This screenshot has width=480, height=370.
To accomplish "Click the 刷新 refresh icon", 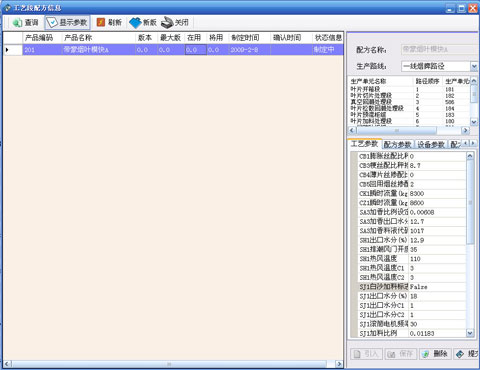I will (x=101, y=22).
